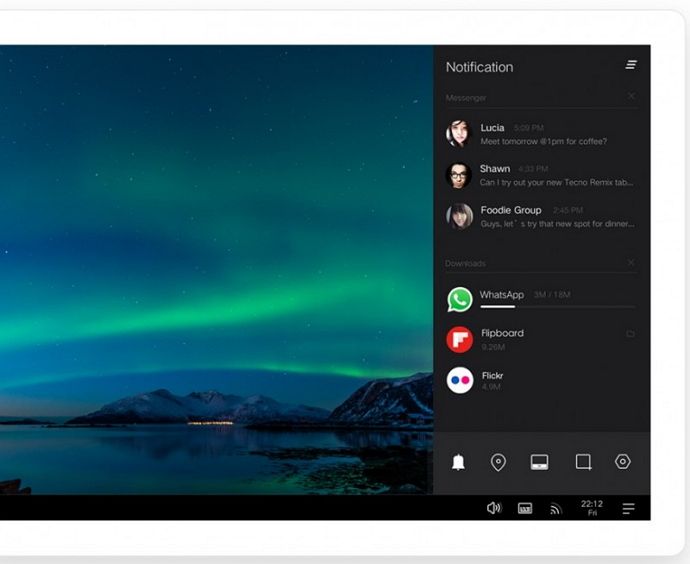Select the WhatsApp download entry name
This screenshot has height=564, width=690.
pyautogui.click(x=502, y=295)
